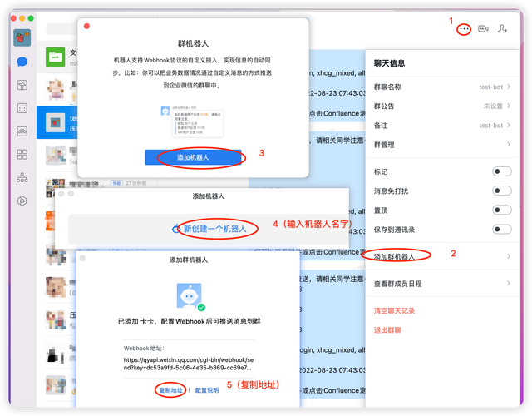Click the strawberry profile avatar in sidebar
This screenshot has height=416, width=532.
[x=22, y=37]
